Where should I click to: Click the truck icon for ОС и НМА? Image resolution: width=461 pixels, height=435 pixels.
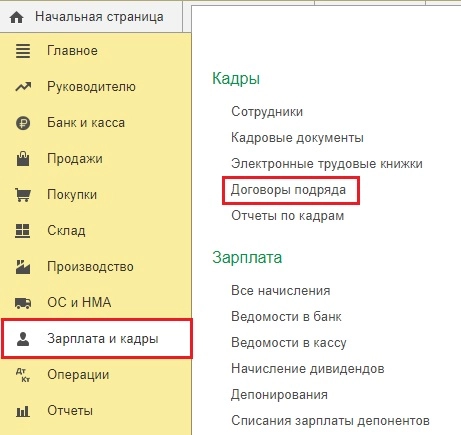tap(23, 303)
